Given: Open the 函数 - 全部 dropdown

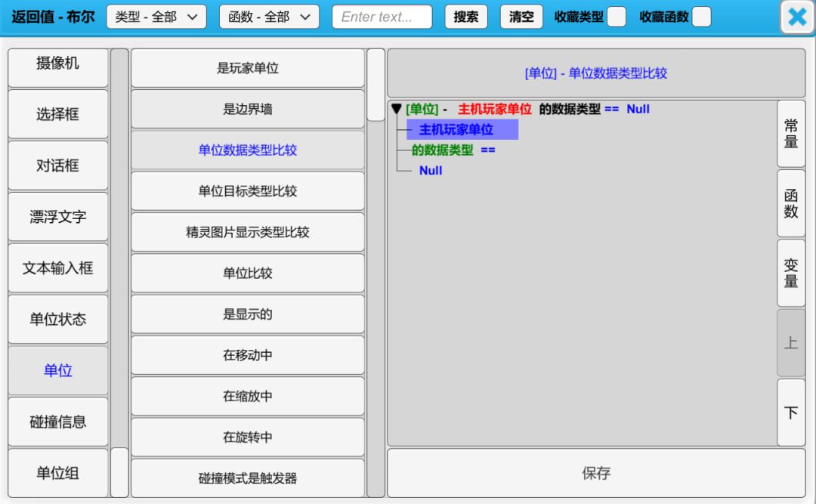Looking at the screenshot, I should point(269,17).
